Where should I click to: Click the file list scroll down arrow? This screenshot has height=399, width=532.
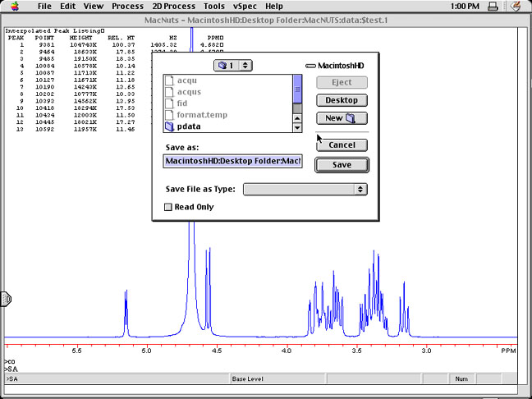297,127
